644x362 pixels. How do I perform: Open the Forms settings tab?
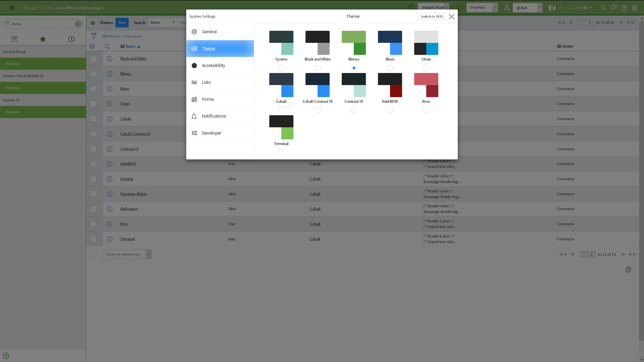(220, 99)
